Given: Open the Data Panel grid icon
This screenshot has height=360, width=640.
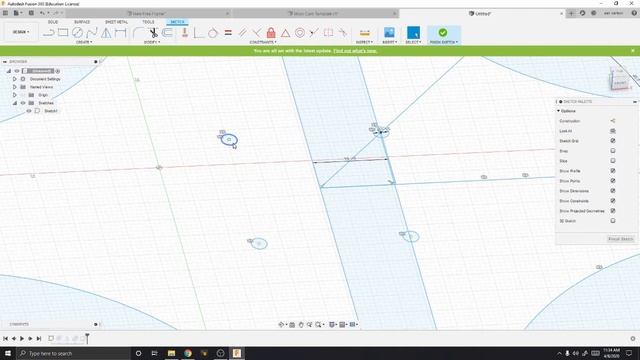Looking at the screenshot, I should [5, 13].
